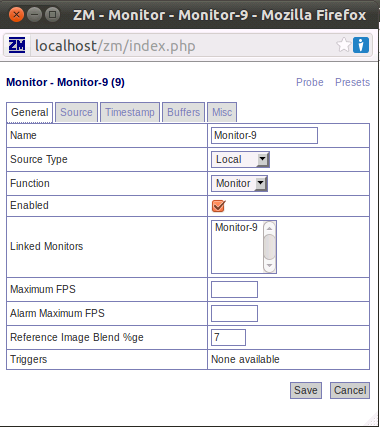Toggle the Enabled checkbox
The image size is (380, 427).
(x=219, y=206)
